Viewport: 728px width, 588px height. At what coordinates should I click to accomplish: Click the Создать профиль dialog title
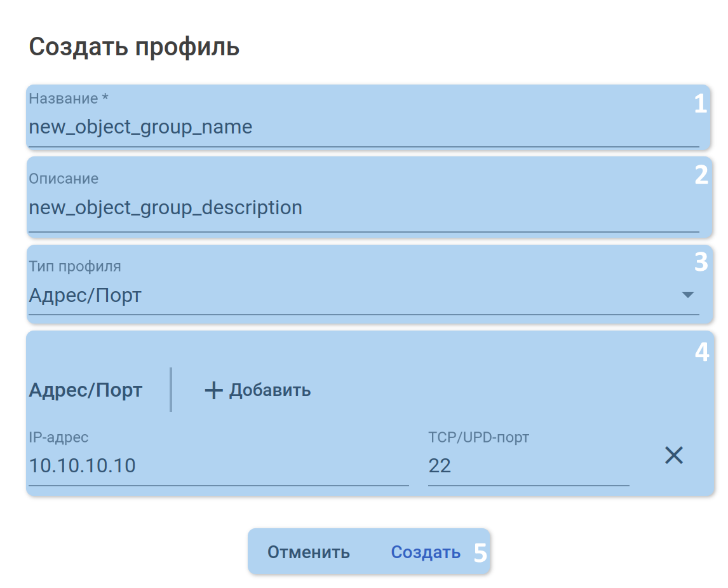pos(134,47)
